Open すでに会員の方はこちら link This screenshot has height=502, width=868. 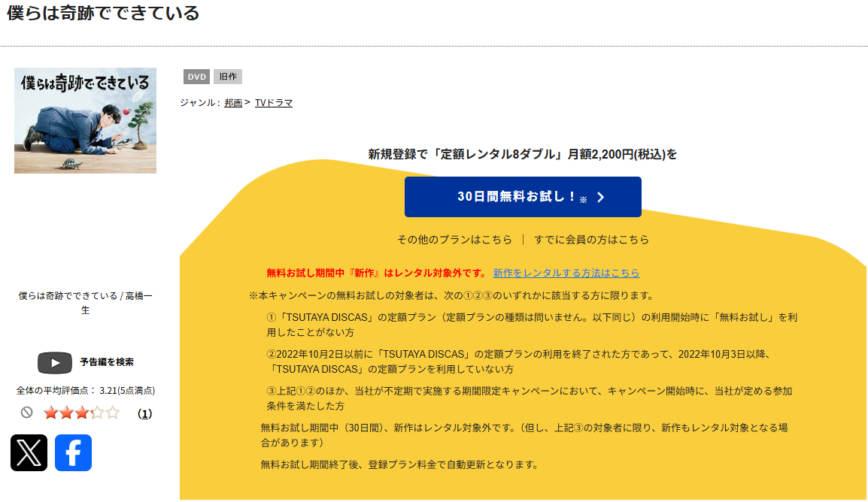tap(591, 240)
